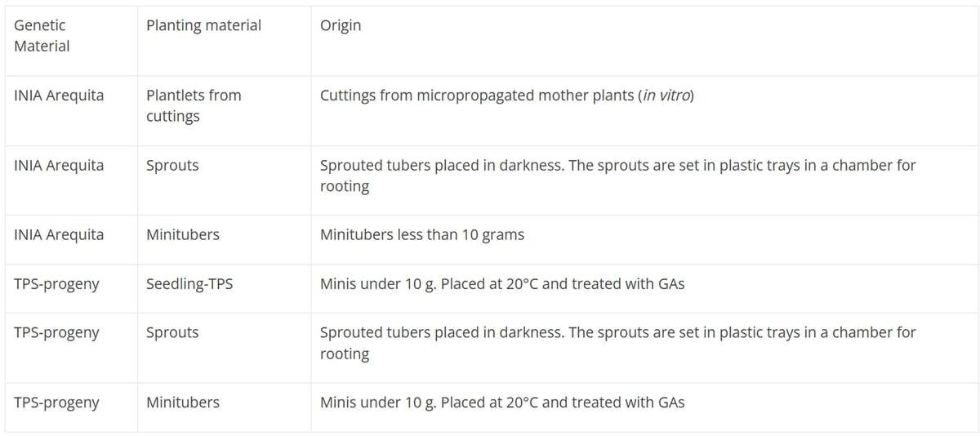Image resolution: width=980 pixels, height=436 pixels.
Task: Select TPS-progeny beside "Seedling-TPS"
Action: tap(56, 284)
